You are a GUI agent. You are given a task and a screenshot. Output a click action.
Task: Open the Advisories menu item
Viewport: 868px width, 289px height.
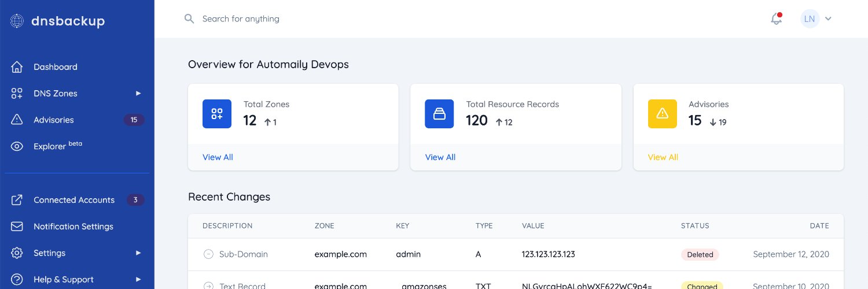pos(77,120)
